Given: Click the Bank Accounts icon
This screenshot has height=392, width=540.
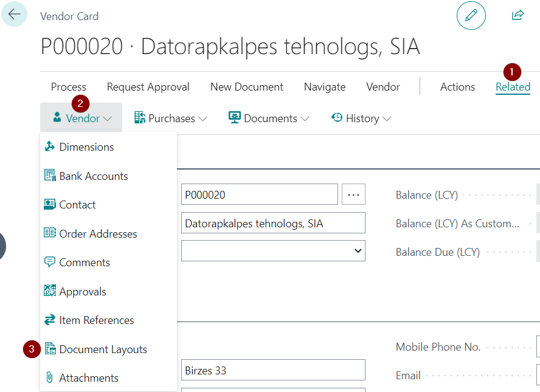Looking at the screenshot, I should click(x=50, y=176).
